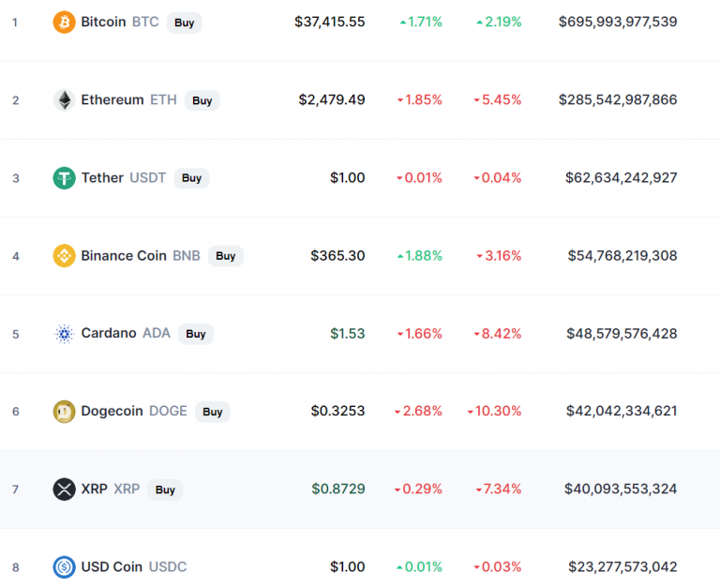This screenshot has width=720, height=588.
Task: Click the BTC ticker symbol
Action: [x=145, y=22]
